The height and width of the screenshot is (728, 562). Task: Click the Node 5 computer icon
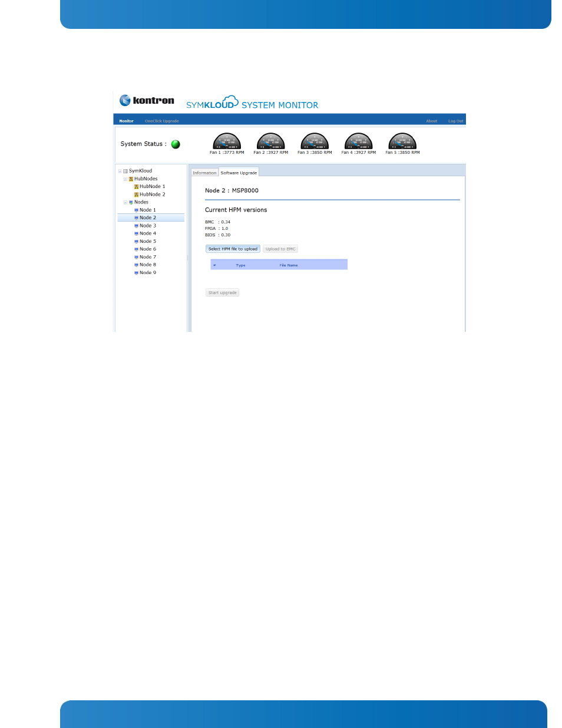point(136,241)
